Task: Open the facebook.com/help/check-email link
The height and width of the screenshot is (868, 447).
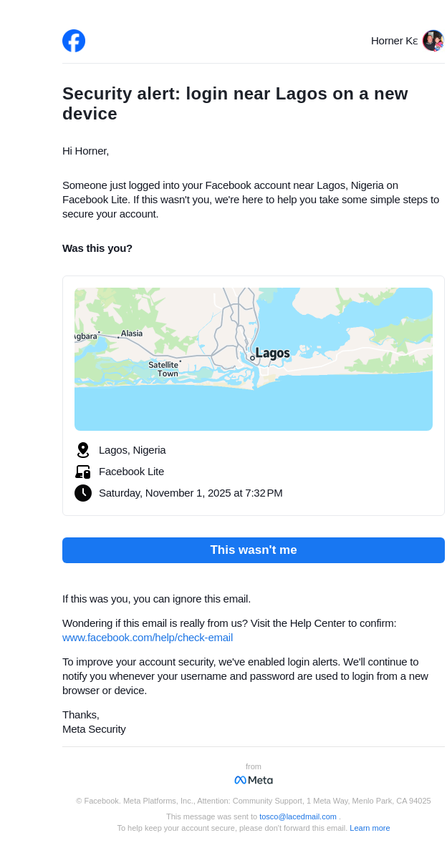Action: (148, 638)
